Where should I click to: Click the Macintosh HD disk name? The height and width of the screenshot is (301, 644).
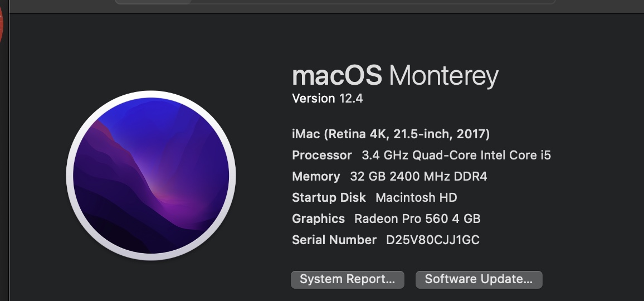[416, 198]
